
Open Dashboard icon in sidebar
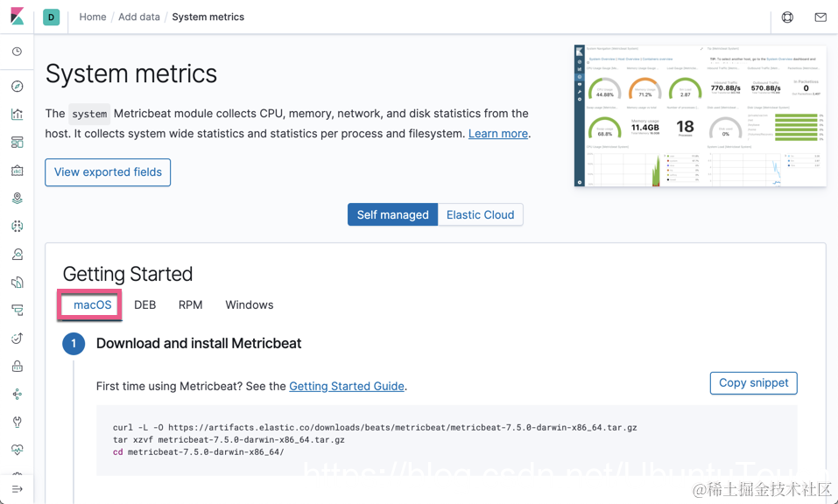point(18,143)
